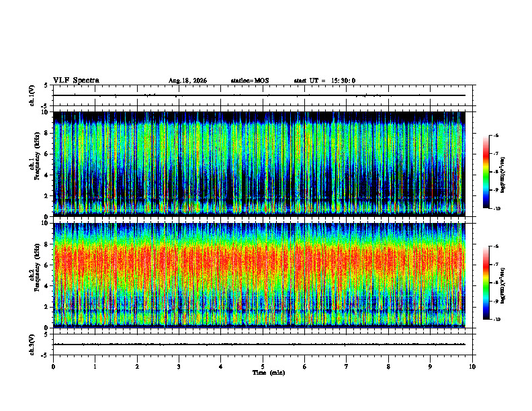Screen dimensions: 532x411
Task: Click the ch.1 colorbar -9 tick label
Action: 496,190
